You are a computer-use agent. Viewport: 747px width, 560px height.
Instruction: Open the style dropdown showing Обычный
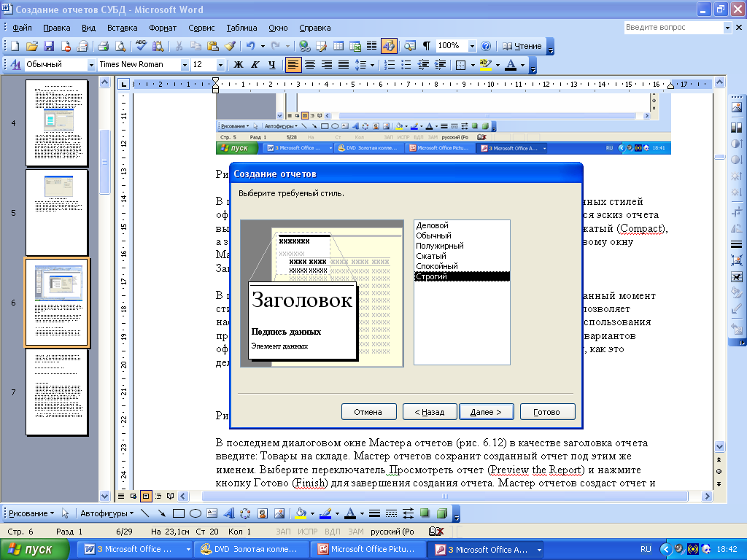91,65
